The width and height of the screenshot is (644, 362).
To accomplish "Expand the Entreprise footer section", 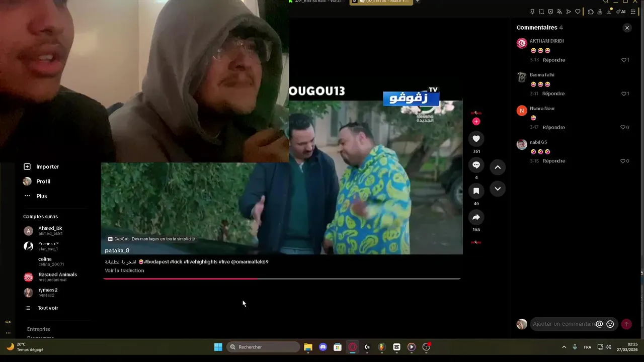I will point(39,329).
